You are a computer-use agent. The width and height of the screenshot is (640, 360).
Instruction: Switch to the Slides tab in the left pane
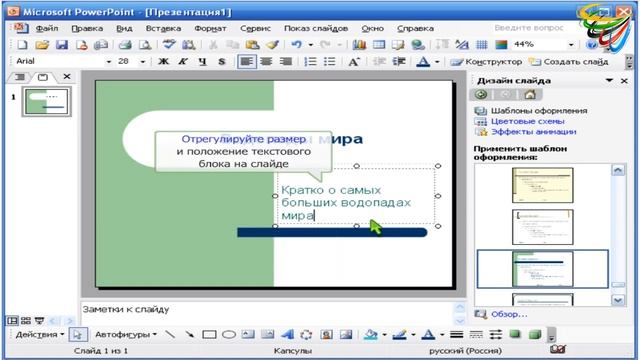pyautogui.click(x=42, y=77)
